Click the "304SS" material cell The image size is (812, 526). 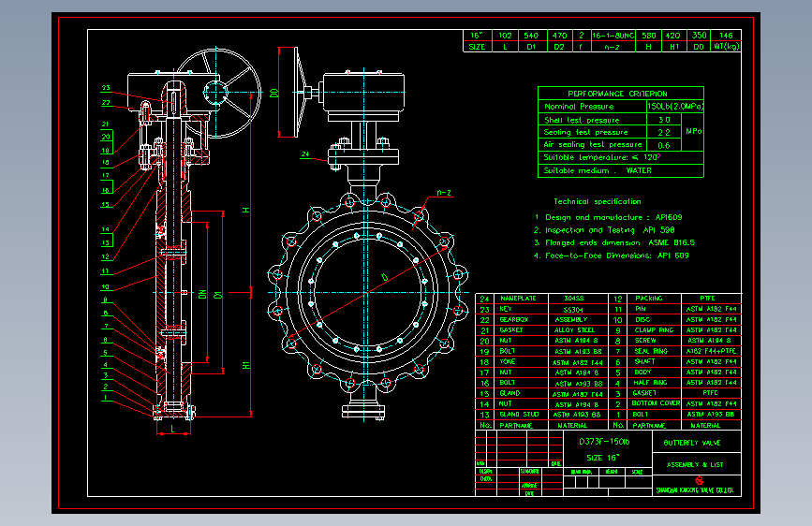pos(574,299)
